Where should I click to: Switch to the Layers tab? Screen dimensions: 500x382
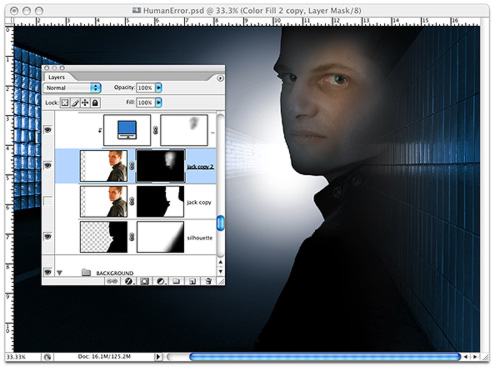56,78
